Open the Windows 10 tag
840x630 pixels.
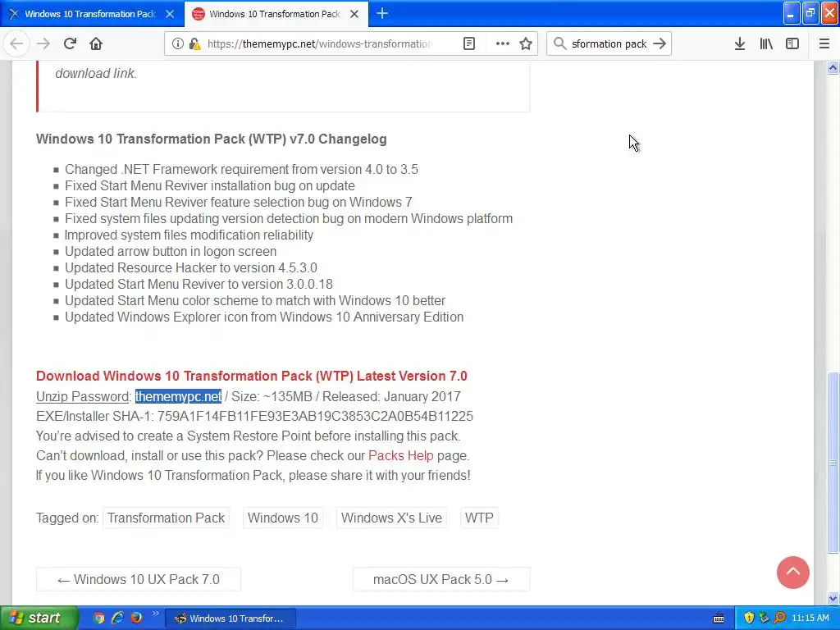coord(282,518)
